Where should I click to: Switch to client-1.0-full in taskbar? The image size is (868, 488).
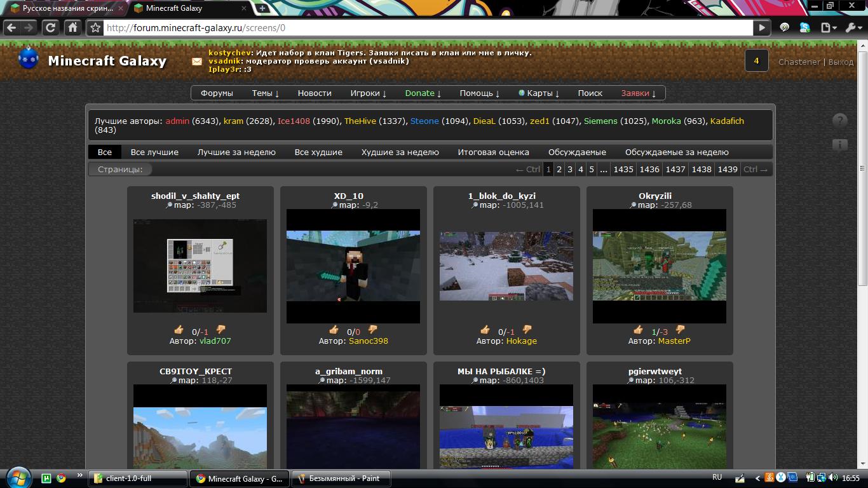pos(137,478)
